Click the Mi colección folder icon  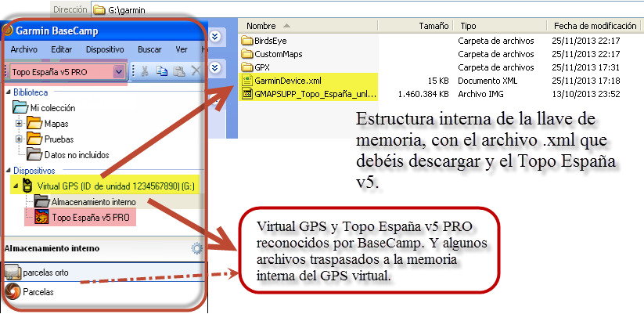click(x=20, y=108)
